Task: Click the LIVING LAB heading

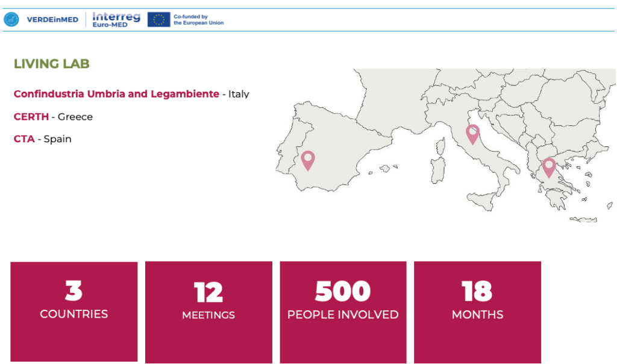Action: (x=52, y=64)
